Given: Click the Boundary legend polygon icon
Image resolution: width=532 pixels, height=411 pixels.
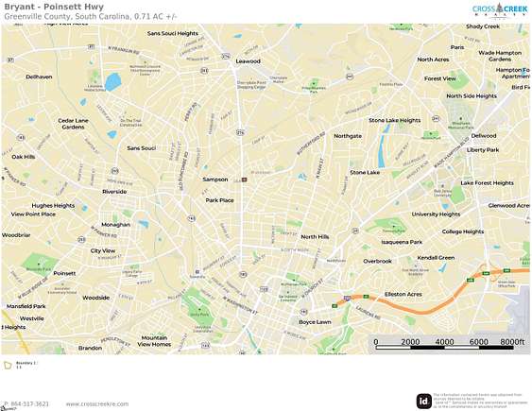Looking at the screenshot, I should tap(8, 366).
